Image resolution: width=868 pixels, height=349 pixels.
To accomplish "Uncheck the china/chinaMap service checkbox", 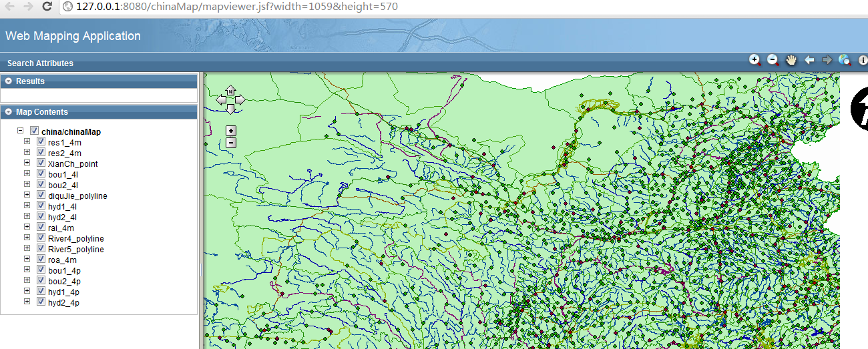I will coord(34,131).
